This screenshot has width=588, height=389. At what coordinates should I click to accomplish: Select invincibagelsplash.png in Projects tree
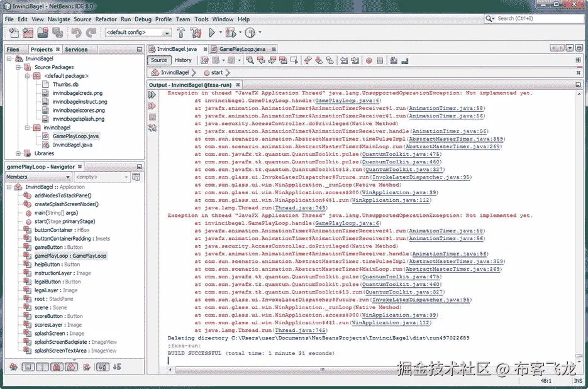(x=79, y=119)
